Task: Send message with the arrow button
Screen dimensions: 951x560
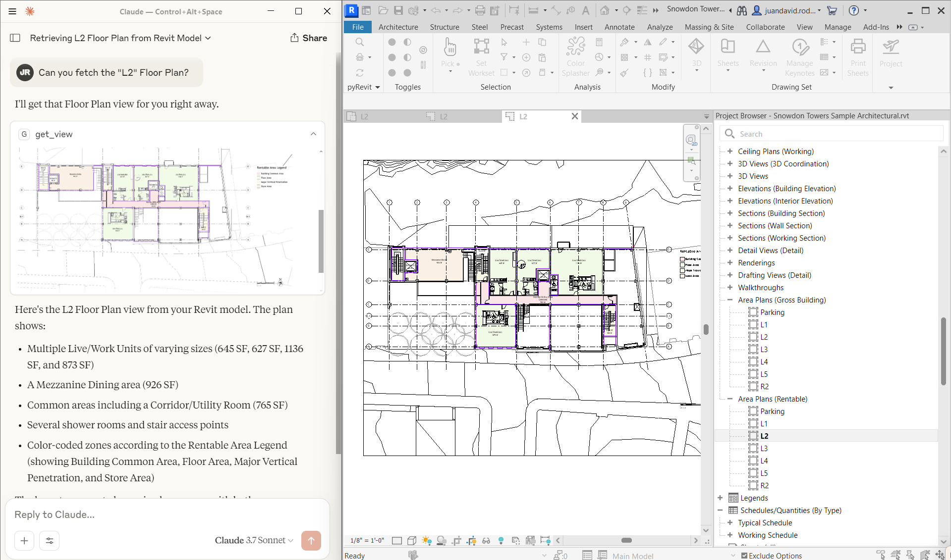Action: [x=311, y=541]
